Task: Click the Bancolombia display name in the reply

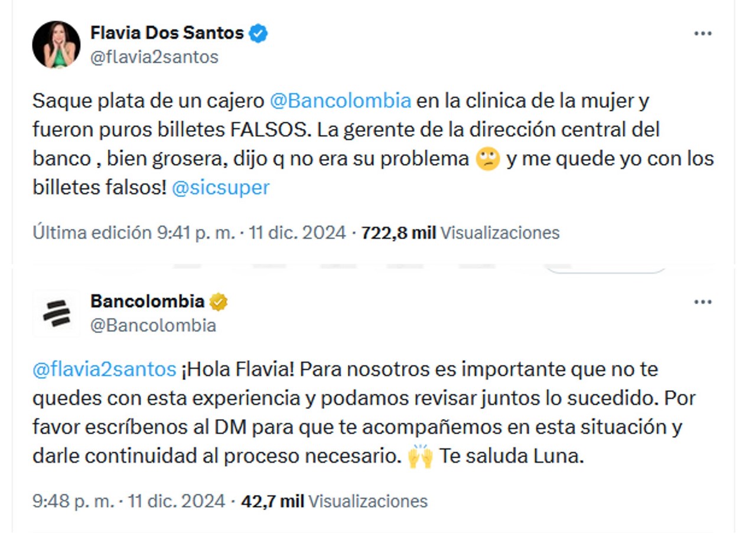Action: click(147, 302)
